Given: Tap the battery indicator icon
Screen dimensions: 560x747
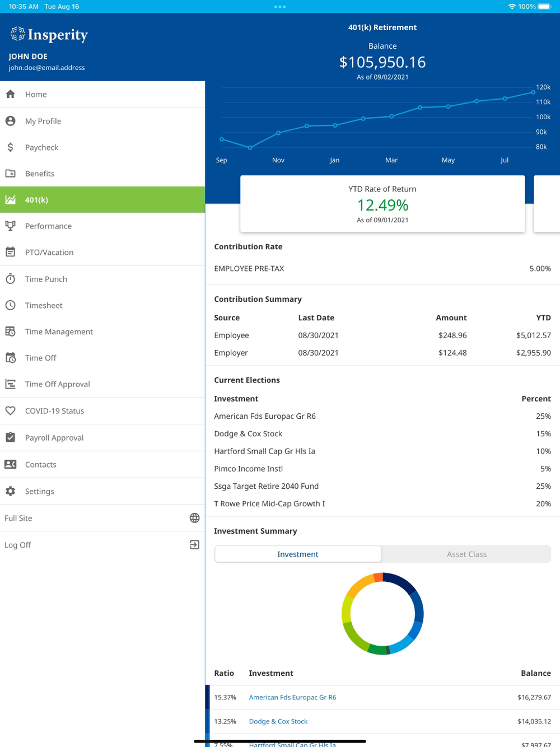Looking at the screenshot, I should (545, 7).
